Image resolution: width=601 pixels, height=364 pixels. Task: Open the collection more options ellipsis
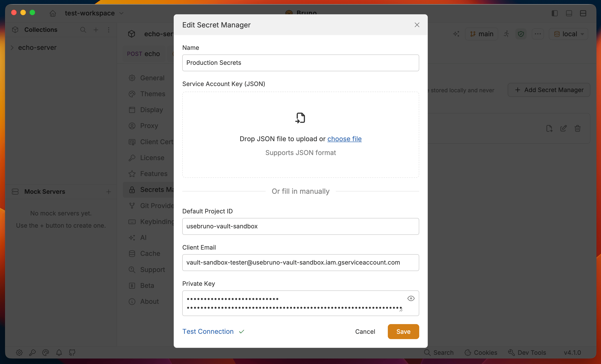coord(538,34)
